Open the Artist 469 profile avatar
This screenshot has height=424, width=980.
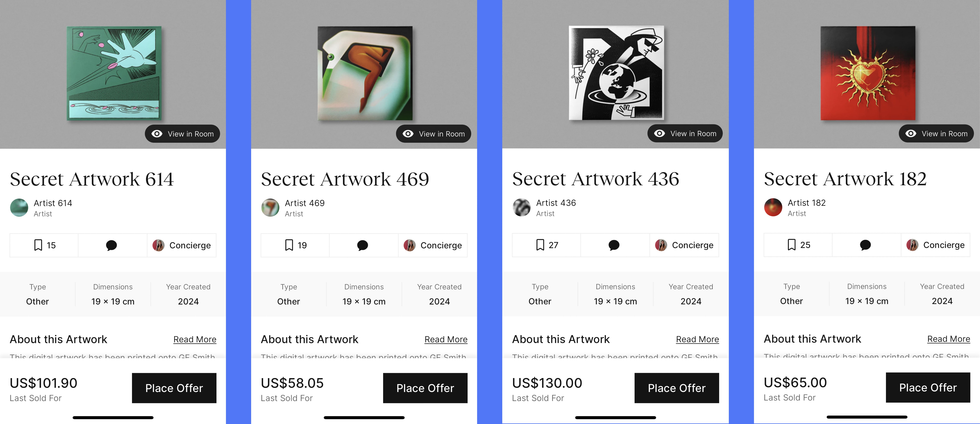[x=270, y=207]
